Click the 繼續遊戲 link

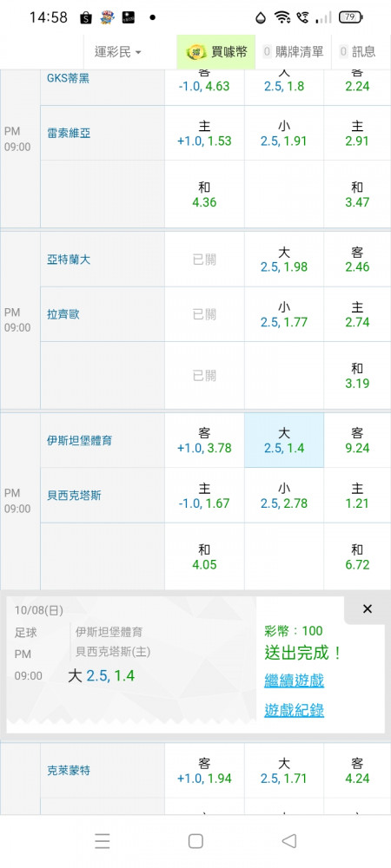(294, 681)
